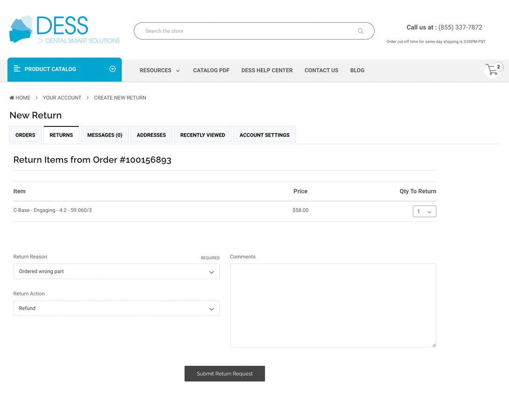Submit the return request

click(x=224, y=373)
